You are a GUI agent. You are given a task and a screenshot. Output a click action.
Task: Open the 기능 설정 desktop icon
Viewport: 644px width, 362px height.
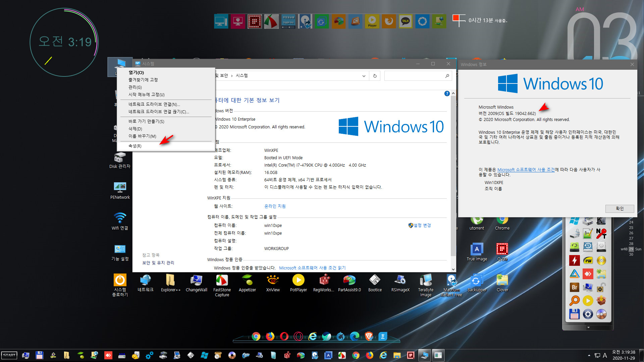(120, 252)
